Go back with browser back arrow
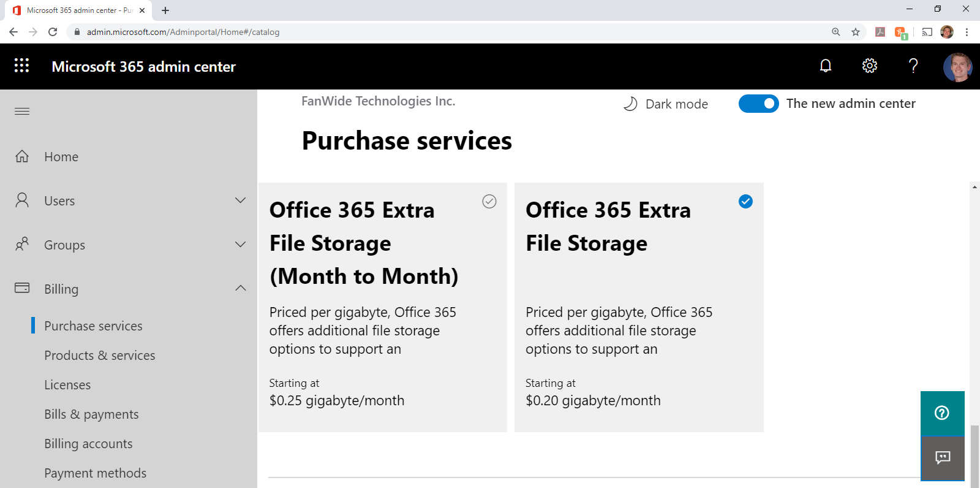 [13, 32]
